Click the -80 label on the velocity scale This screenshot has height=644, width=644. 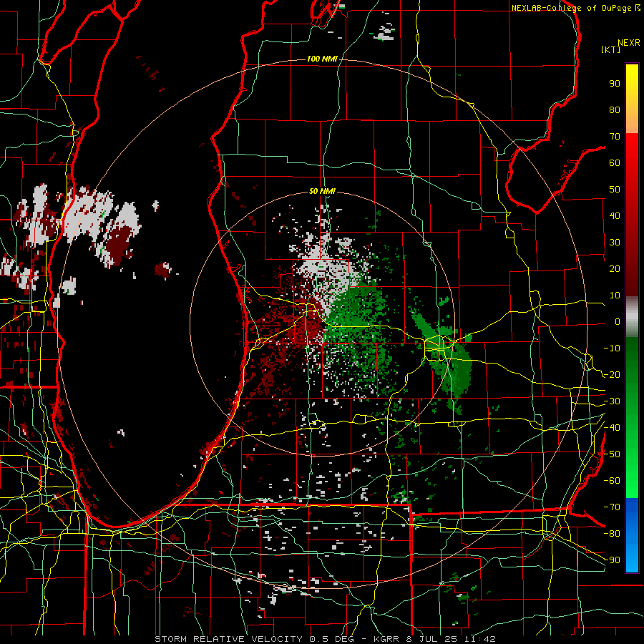pos(612,534)
